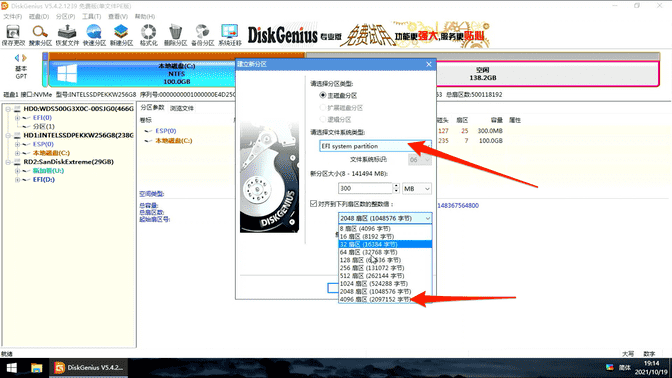Select the 格式化 format toolbar icon
Viewport: 672px width, 378px height.
point(149,35)
